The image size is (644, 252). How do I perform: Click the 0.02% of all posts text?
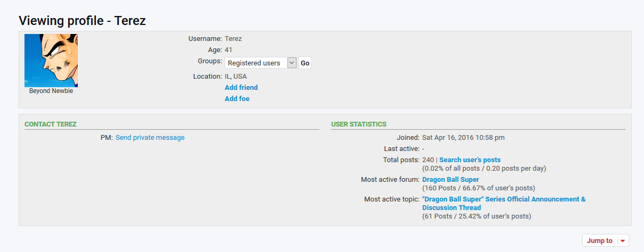[484, 169]
